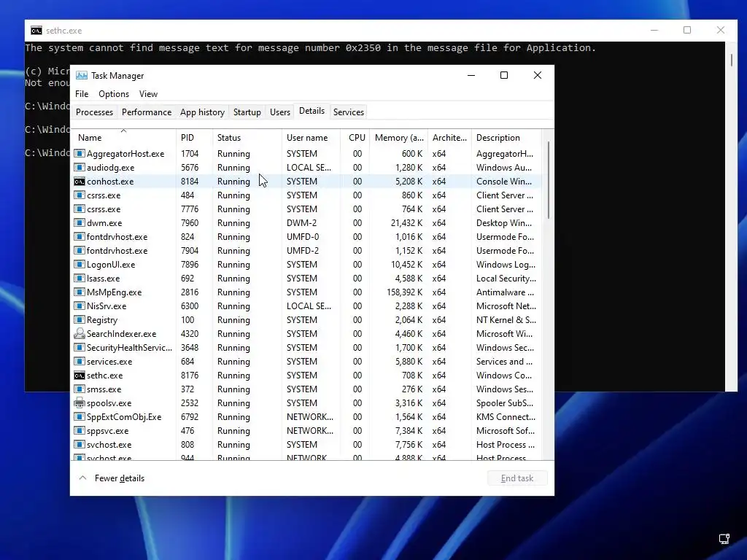
Task: Switch to the Services tab
Action: click(x=348, y=112)
